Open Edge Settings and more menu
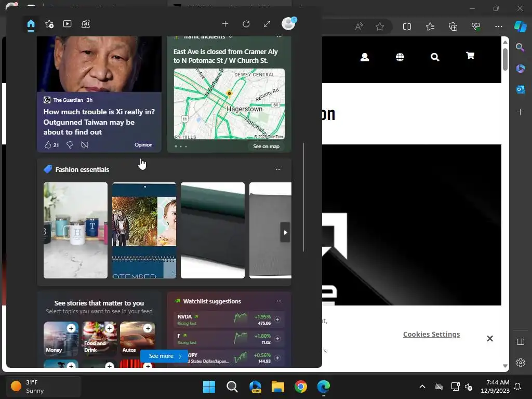The height and width of the screenshot is (399, 532). (498, 26)
